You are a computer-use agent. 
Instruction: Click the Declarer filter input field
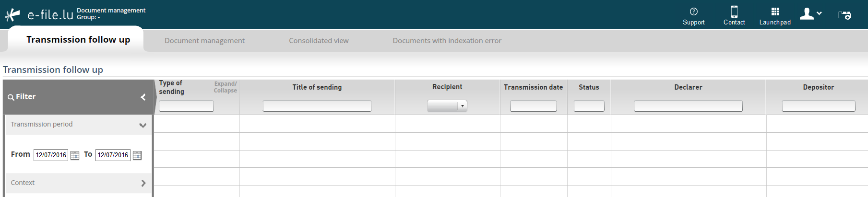click(688, 106)
